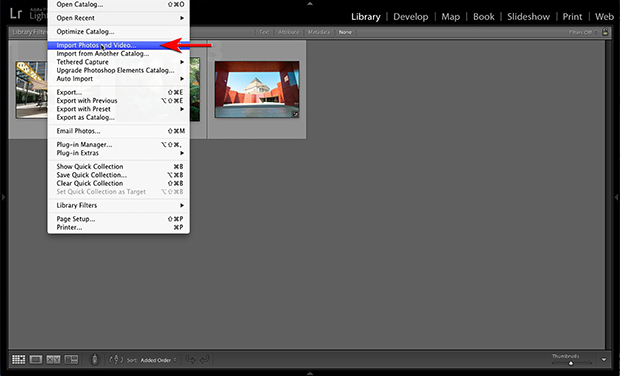
Task: Switch to Loupe view icon
Action: coord(36,359)
